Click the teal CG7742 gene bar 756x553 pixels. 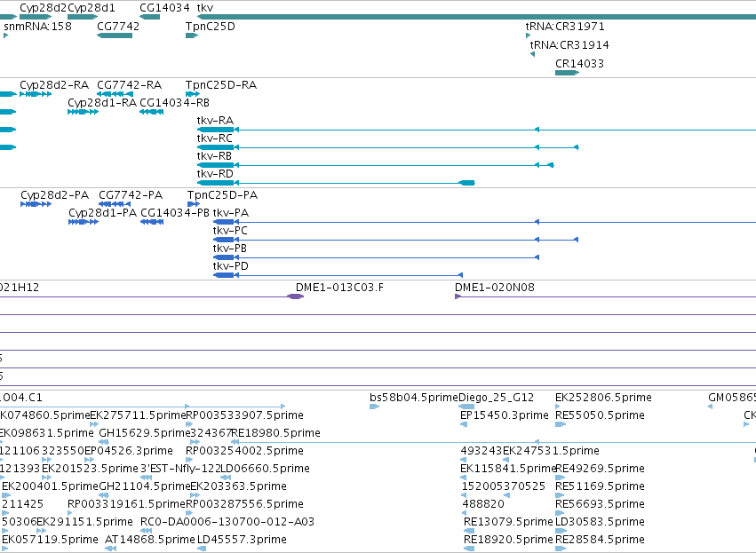point(115,36)
